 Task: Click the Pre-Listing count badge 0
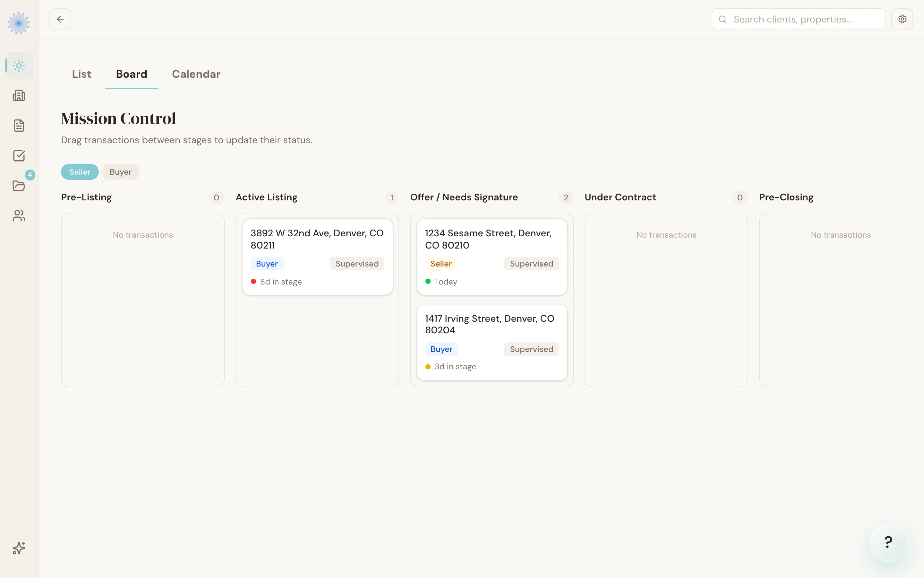(217, 197)
